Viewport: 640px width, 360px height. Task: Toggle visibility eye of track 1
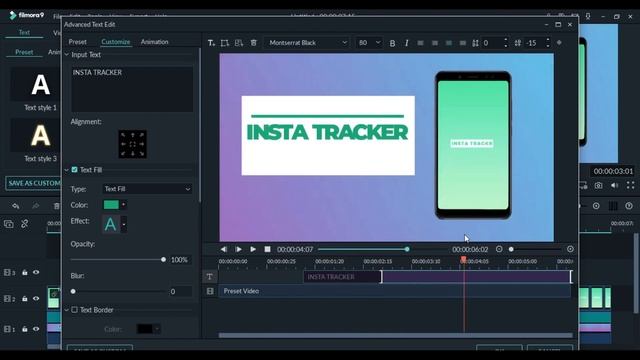pos(36,329)
